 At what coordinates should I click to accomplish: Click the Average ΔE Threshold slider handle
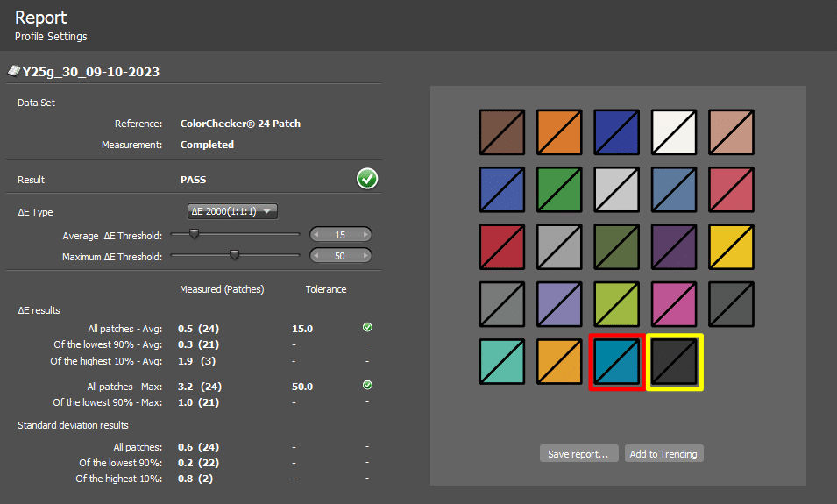[195, 234]
